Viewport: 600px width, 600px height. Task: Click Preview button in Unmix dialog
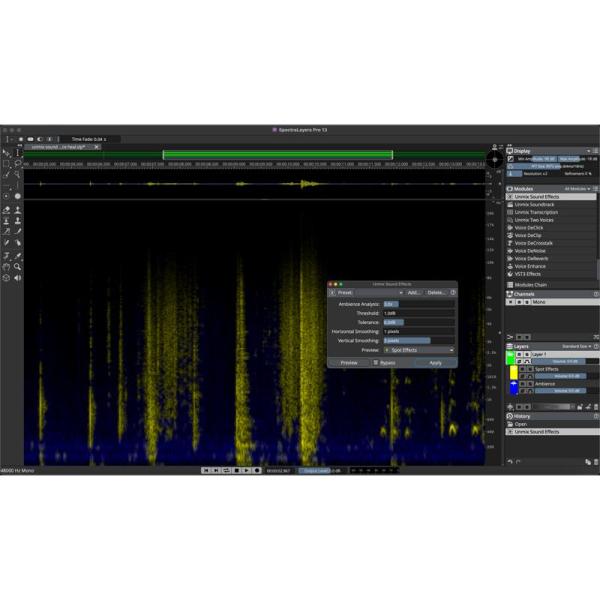(349, 363)
